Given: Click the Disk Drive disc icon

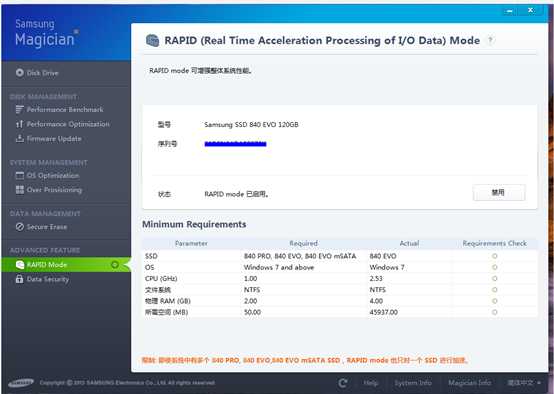Looking at the screenshot, I should tap(20, 73).
